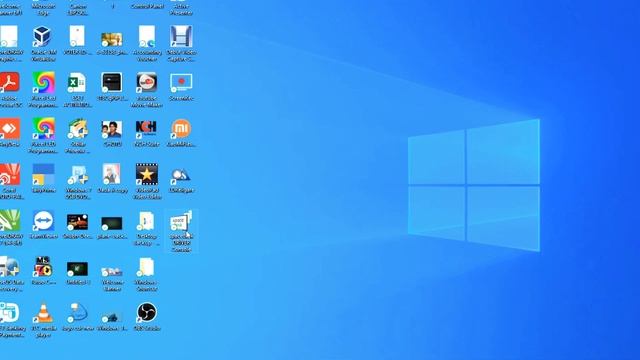Open the blue and yellow tiles icon

tap(43, 174)
